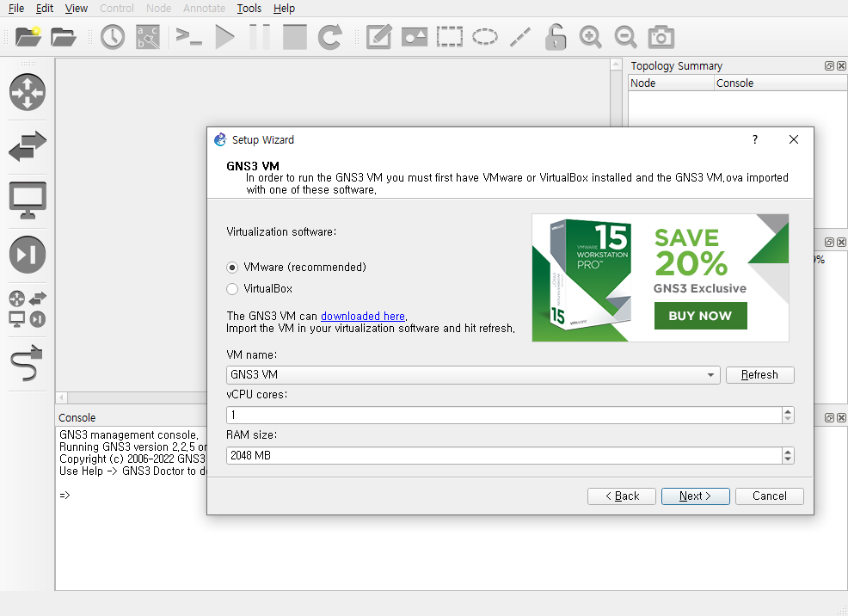Viewport: 848px width, 616px height.
Task: Draw a line tool
Action: (520, 37)
